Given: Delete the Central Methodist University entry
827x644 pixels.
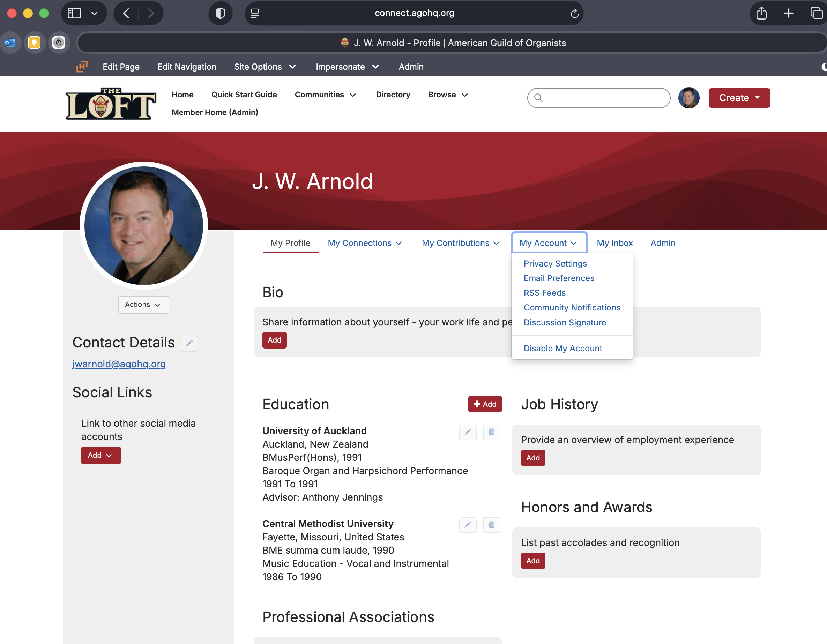Looking at the screenshot, I should 491,524.
